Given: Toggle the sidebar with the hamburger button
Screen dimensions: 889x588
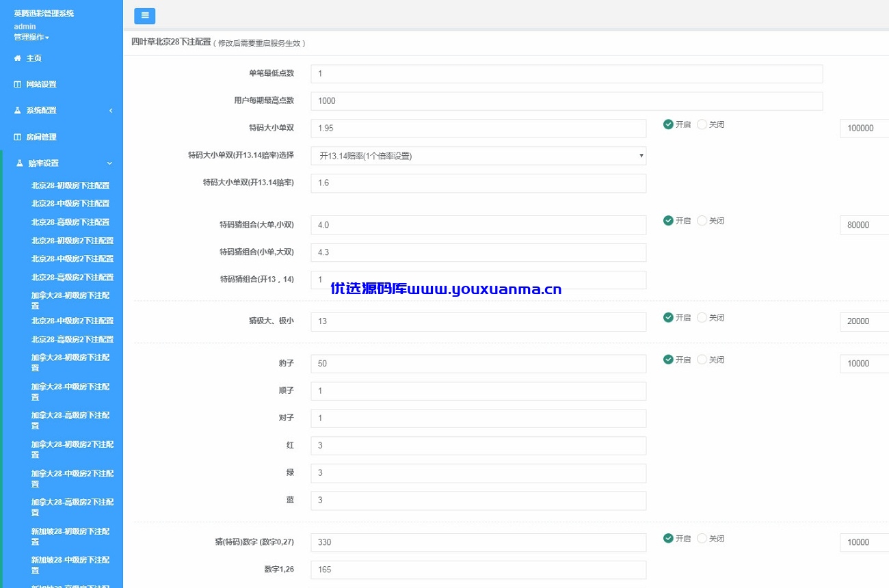Looking at the screenshot, I should tap(145, 16).
